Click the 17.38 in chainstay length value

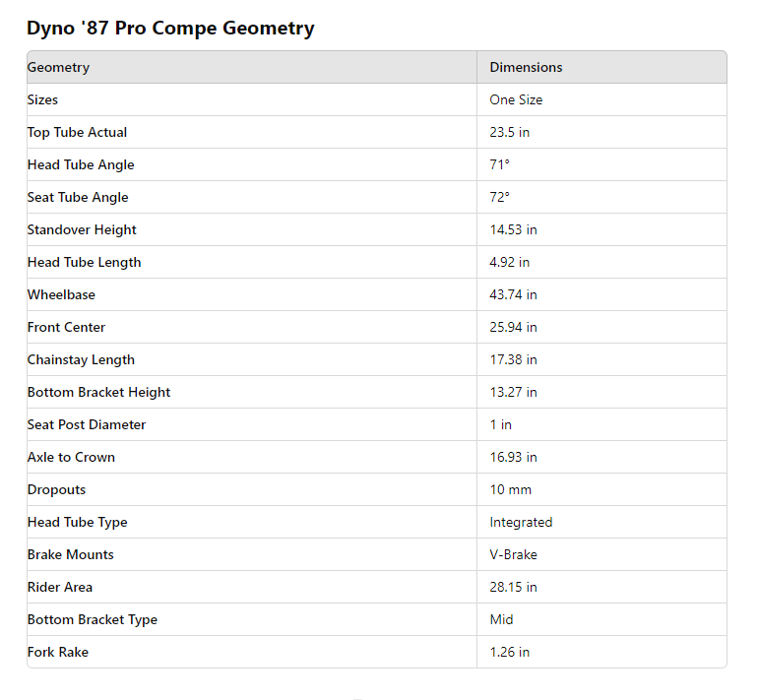coord(513,360)
